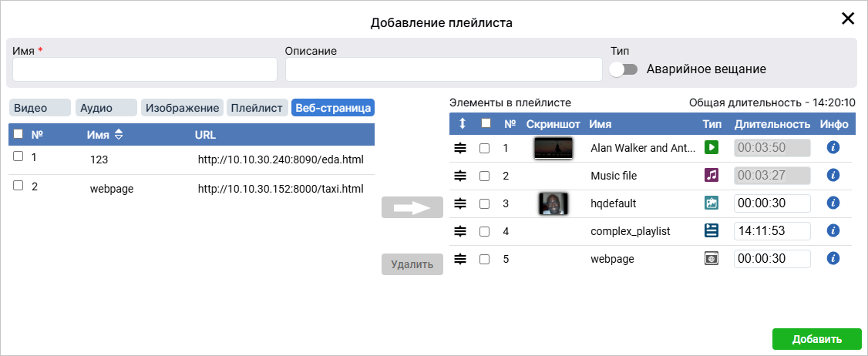The width and height of the screenshot is (868, 356).
Task: Check the box for source item webpage
Action: coord(19,186)
